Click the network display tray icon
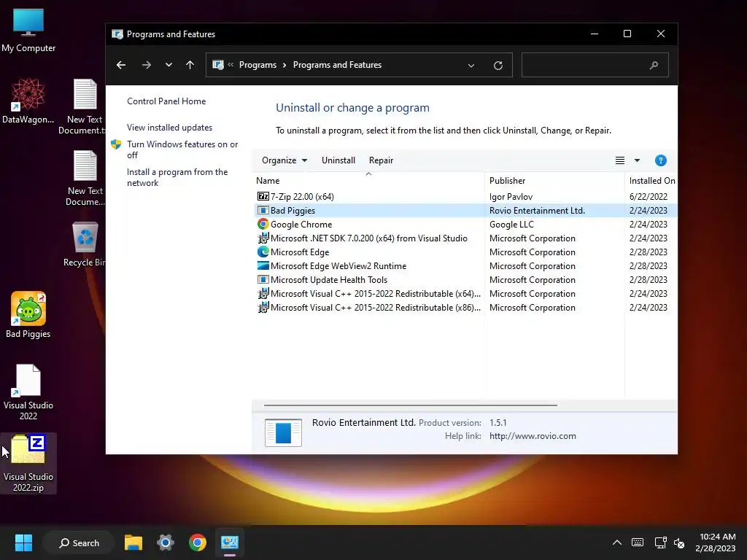The image size is (747, 560). 660,542
